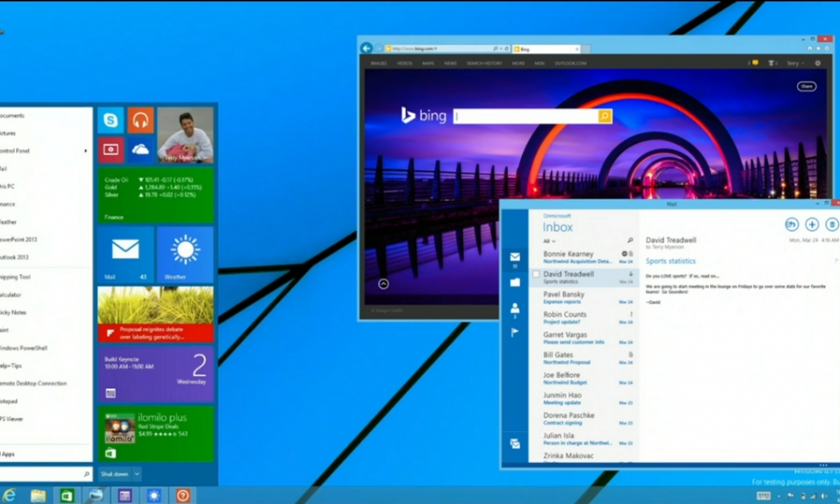Click the Start menu search box

(x=46, y=474)
